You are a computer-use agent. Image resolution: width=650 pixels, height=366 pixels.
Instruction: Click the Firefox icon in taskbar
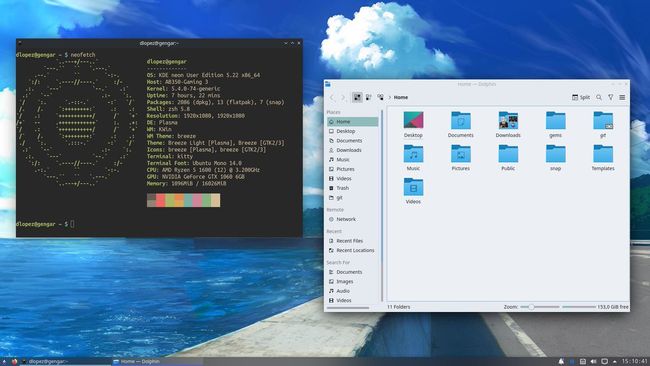(x=15, y=361)
